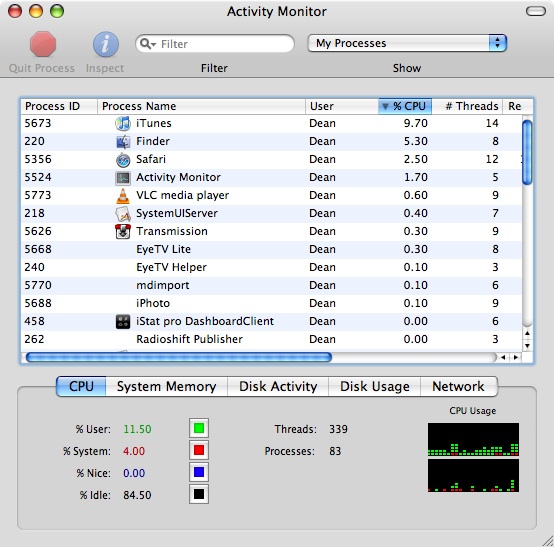Image resolution: width=554 pixels, height=547 pixels.
Task: Sort by # Threads column header
Action: point(467,106)
